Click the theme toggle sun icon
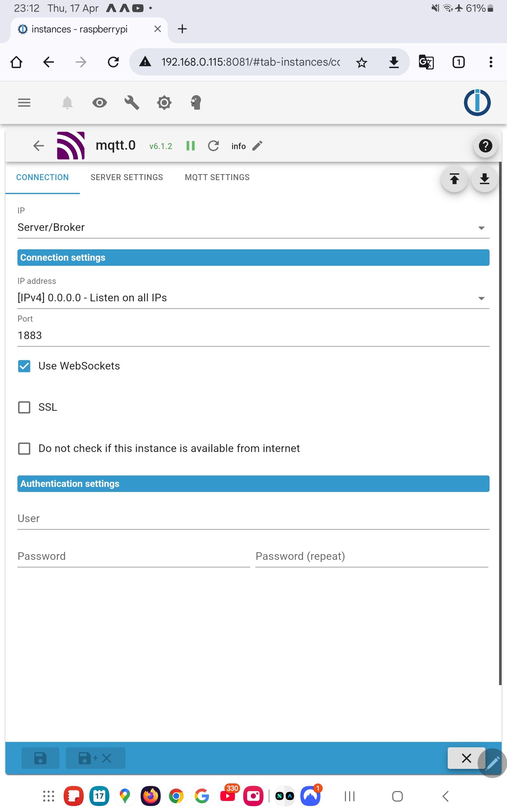This screenshot has width=507, height=812. pos(164,103)
